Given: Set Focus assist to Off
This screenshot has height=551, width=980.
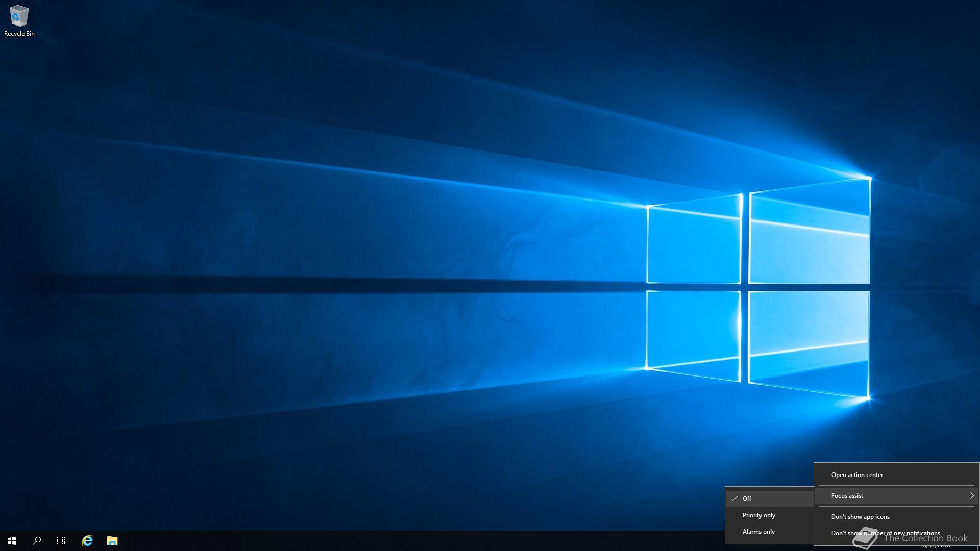Looking at the screenshot, I should [x=770, y=499].
